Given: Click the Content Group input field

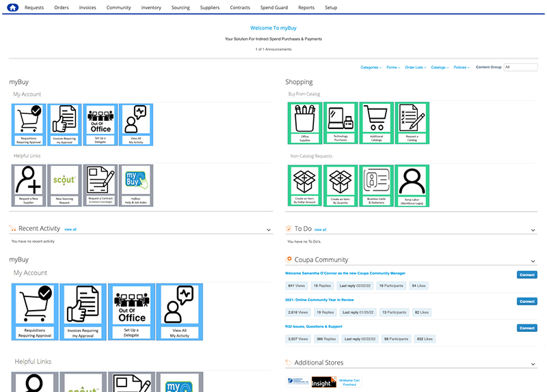Looking at the screenshot, I should pyautogui.click(x=520, y=68).
